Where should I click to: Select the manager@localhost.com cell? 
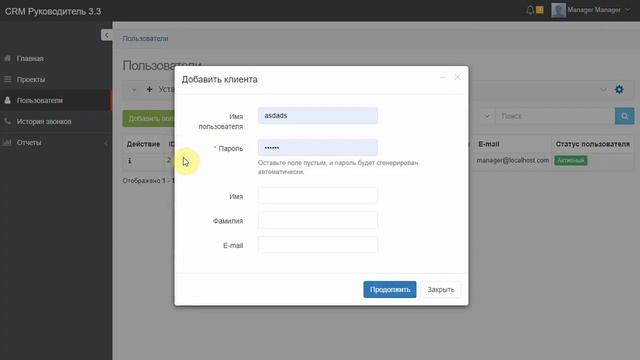click(513, 160)
